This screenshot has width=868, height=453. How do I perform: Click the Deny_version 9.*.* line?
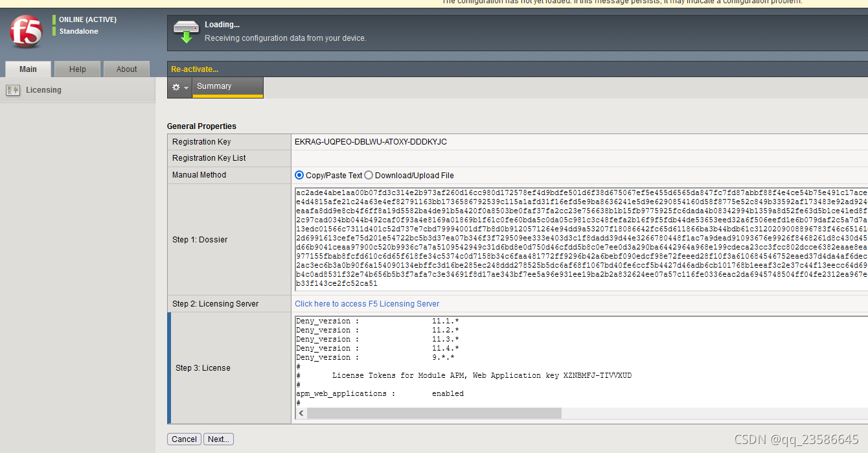375,357
